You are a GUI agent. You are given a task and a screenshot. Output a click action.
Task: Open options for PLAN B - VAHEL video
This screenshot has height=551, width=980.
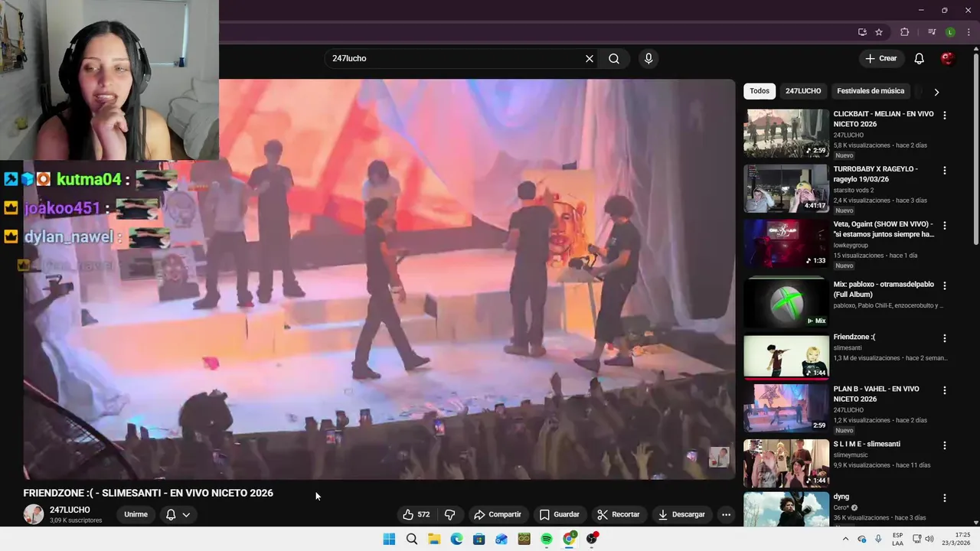coord(945,390)
